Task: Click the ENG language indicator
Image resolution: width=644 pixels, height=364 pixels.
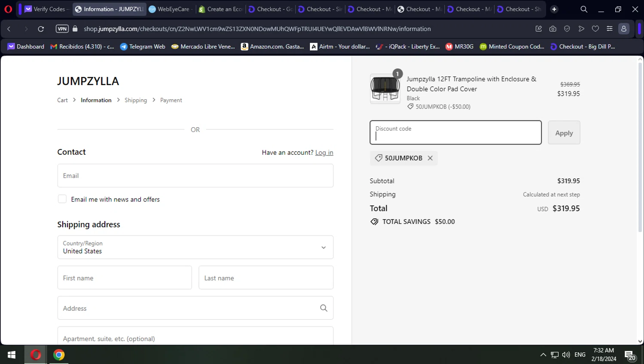Action: (580, 355)
